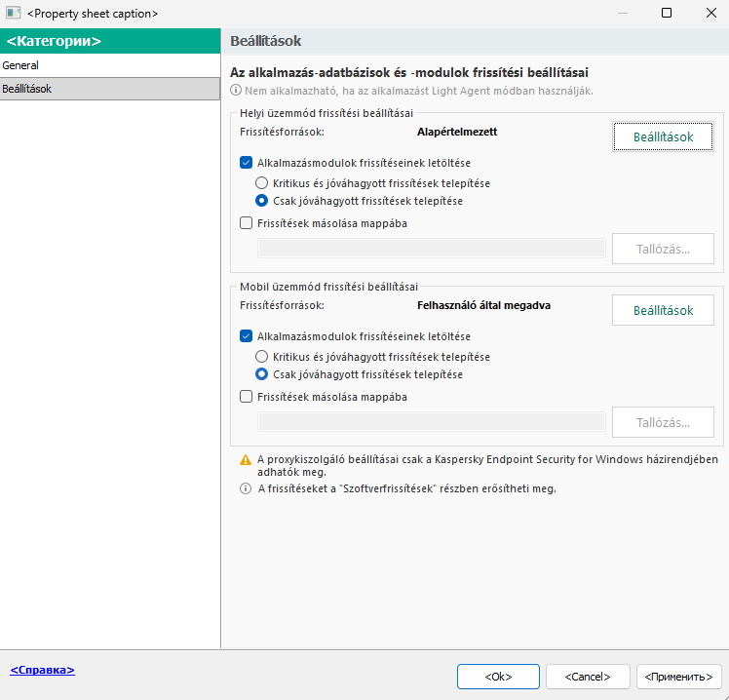Click the info icon next to Light Agent note
This screenshot has height=700, width=729.
[x=236, y=91]
